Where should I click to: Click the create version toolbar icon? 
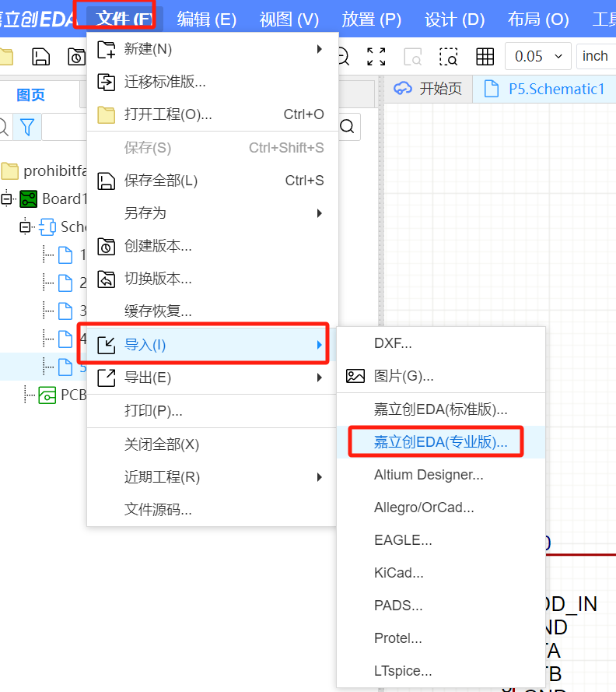76,57
